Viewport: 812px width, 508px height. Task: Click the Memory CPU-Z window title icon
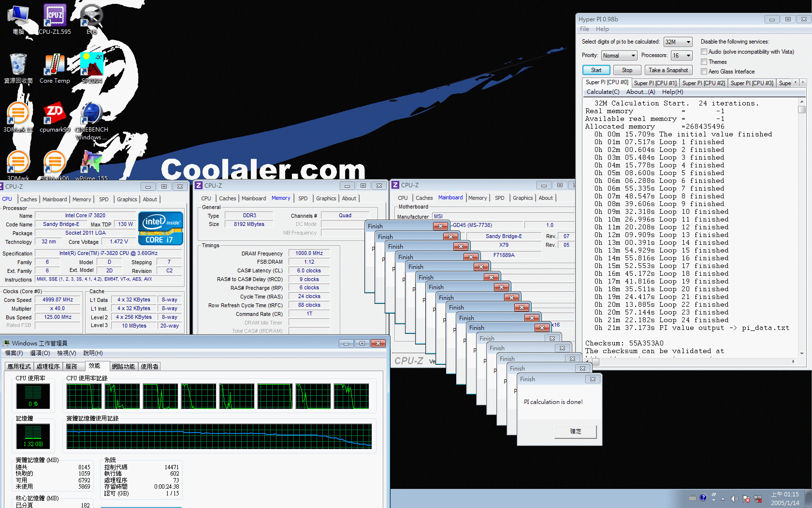[199, 185]
